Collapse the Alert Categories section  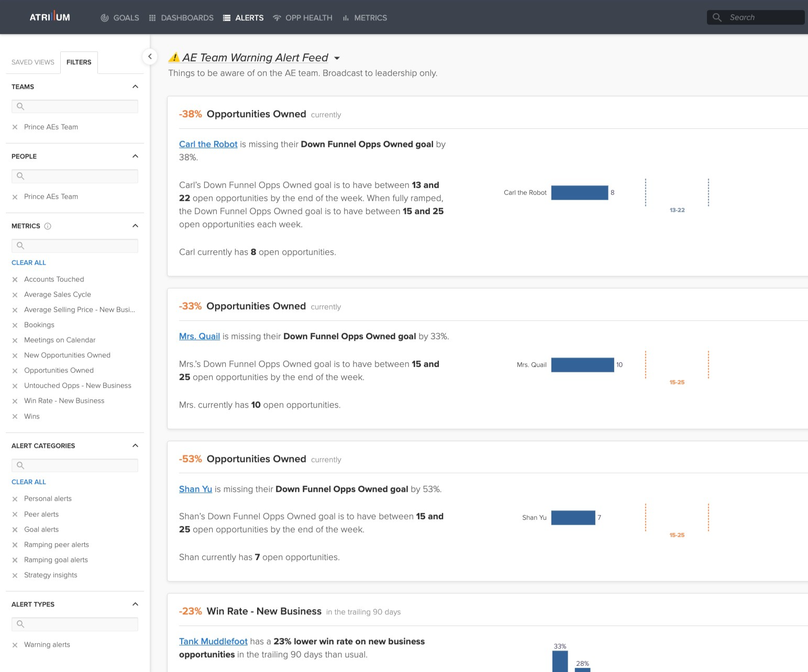coord(135,445)
